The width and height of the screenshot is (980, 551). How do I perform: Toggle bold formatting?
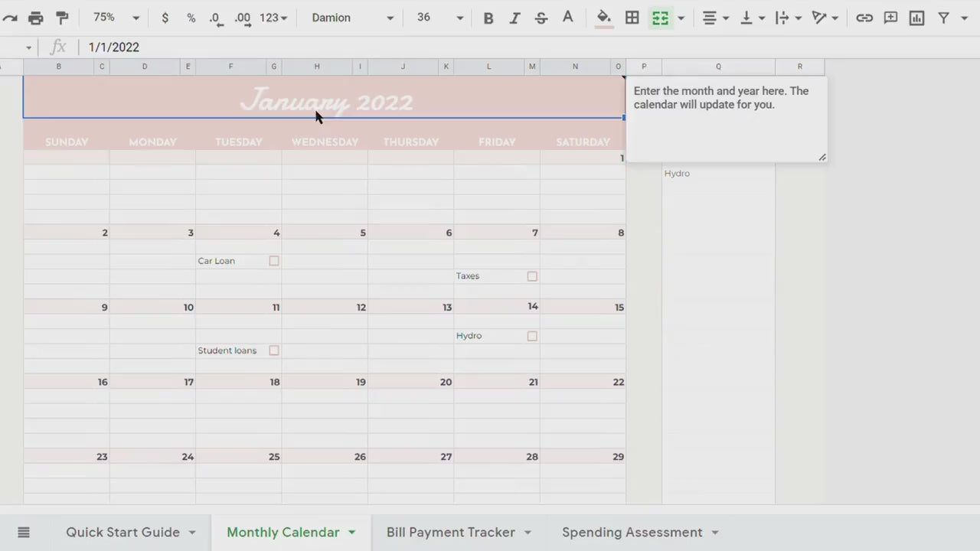(x=488, y=18)
